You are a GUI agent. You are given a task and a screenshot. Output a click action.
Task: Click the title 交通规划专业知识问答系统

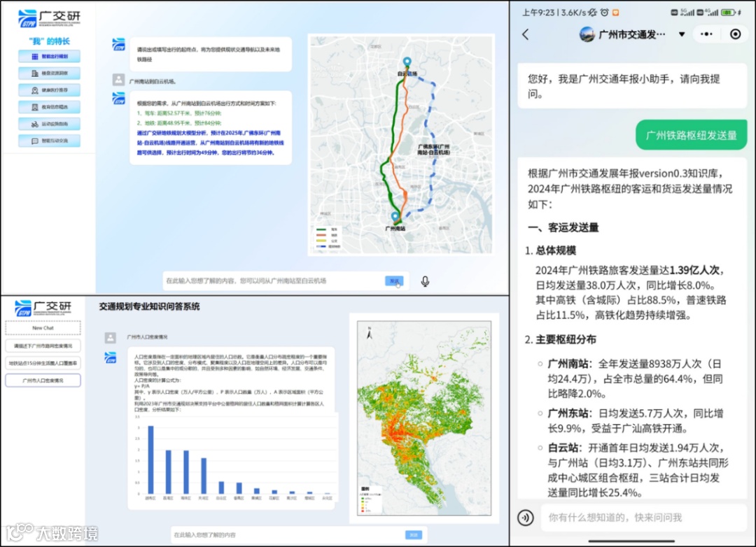coord(150,306)
